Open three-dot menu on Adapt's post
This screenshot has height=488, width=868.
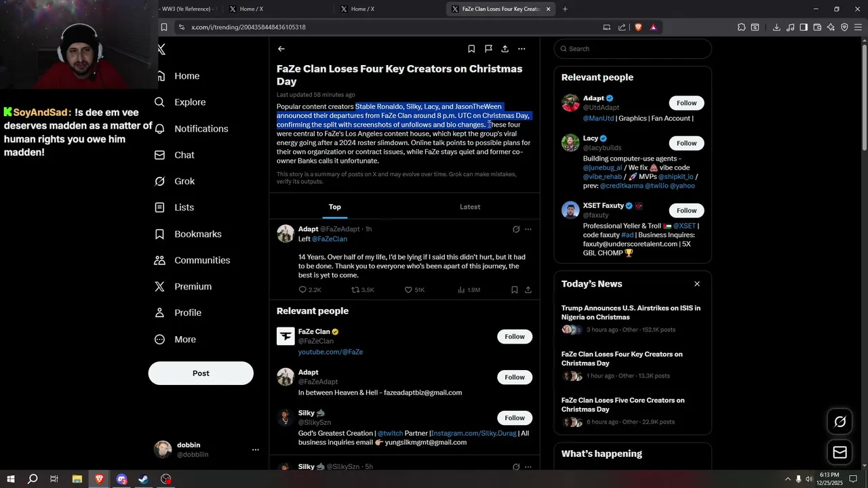(528, 229)
